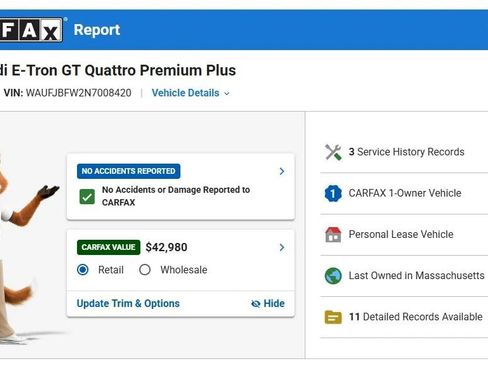Click the crossed-eye Hide icon
The height and width of the screenshot is (366, 488).
click(x=256, y=304)
